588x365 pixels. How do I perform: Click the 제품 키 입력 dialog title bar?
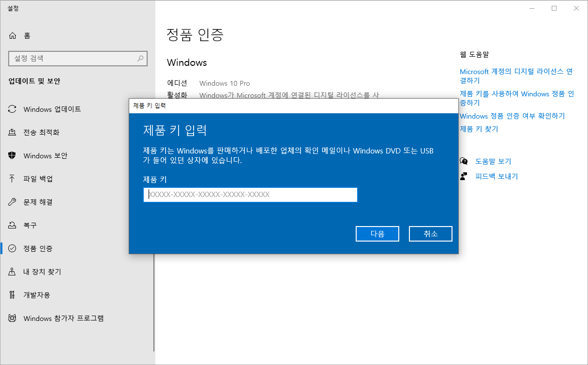pos(294,106)
